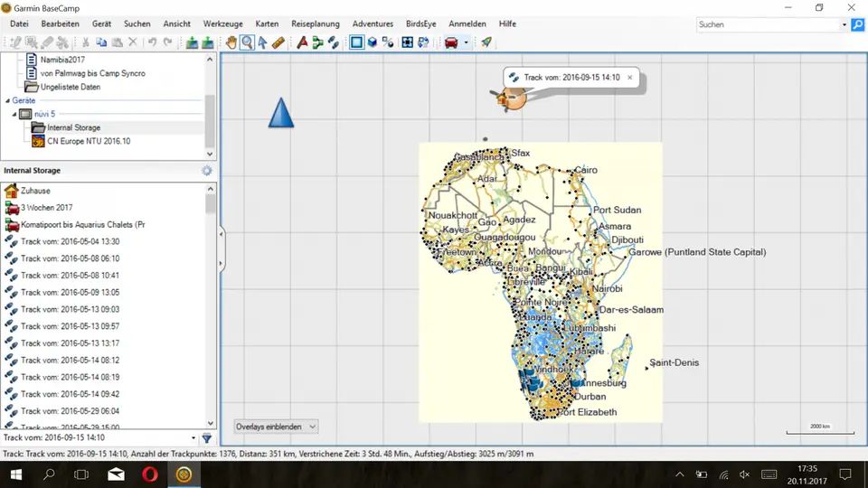The height and width of the screenshot is (488, 868).
Task: Open the BirdsEye menu
Action: [x=420, y=23]
